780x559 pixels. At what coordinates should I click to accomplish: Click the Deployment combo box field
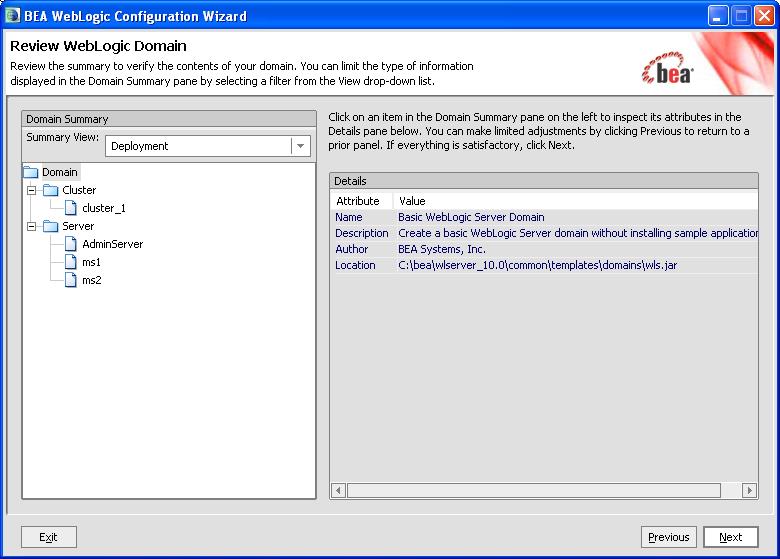(208, 146)
